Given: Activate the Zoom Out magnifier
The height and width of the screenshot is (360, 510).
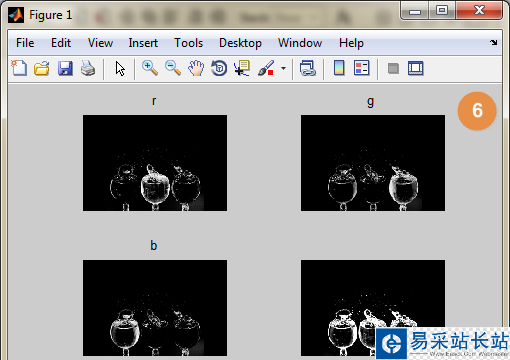Looking at the screenshot, I should coord(173,68).
